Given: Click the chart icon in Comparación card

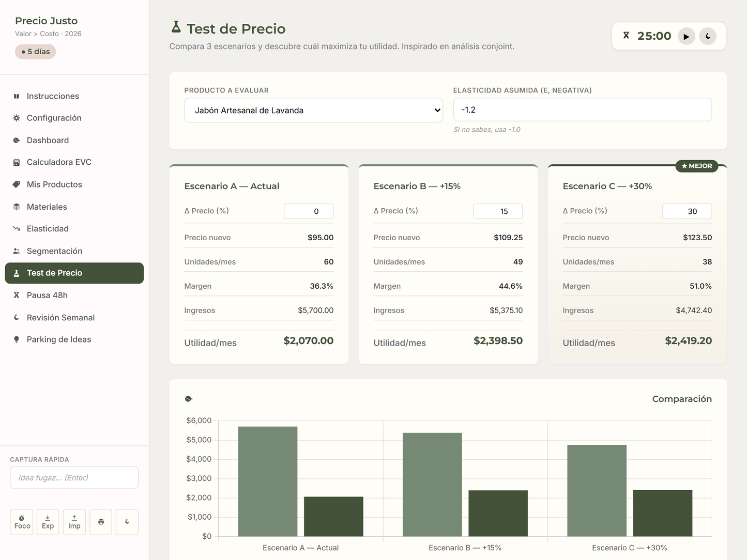Looking at the screenshot, I should tap(189, 399).
